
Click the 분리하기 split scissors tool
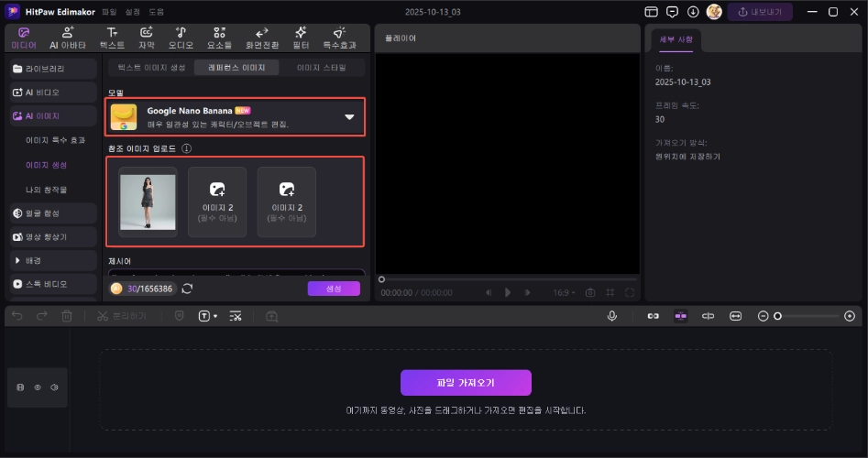121,316
